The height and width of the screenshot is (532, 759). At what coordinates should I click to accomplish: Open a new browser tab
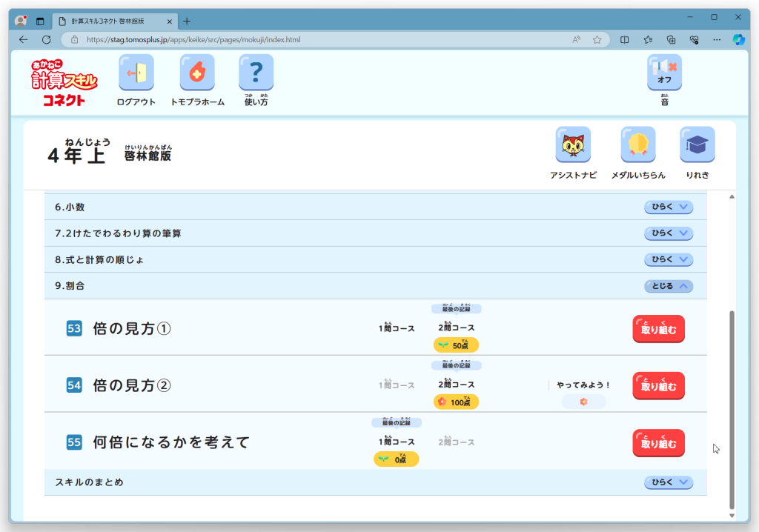click(x=187, y=21)
